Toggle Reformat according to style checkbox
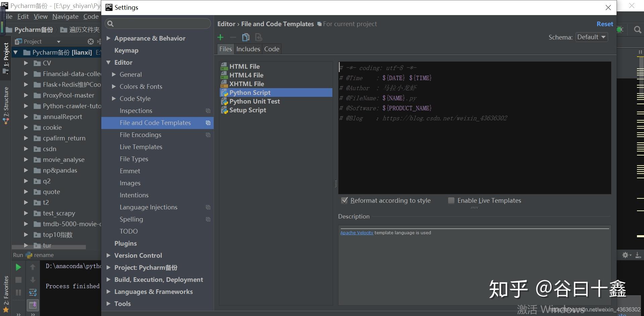 [x=344, y=200]
